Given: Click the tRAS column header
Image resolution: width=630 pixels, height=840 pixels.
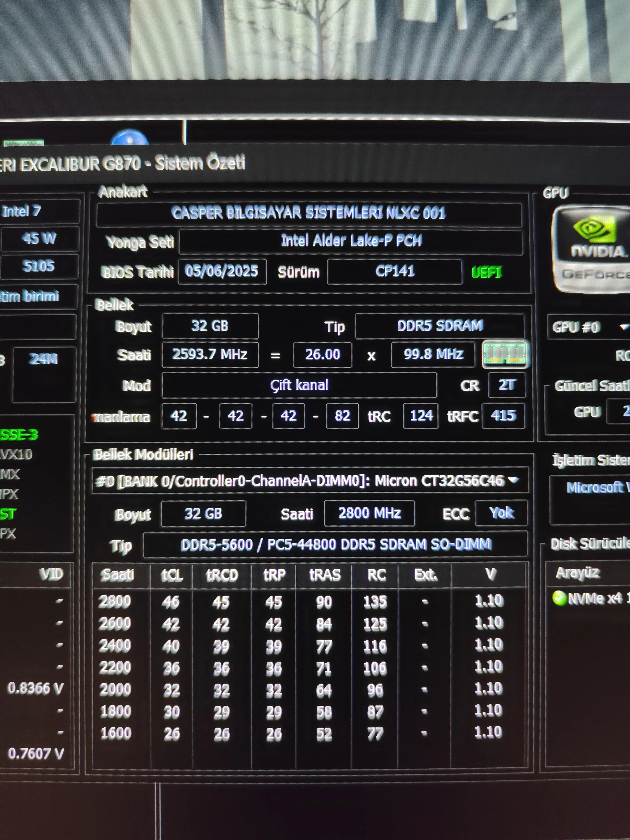Looking at the screenshot, I should [324, 575].
